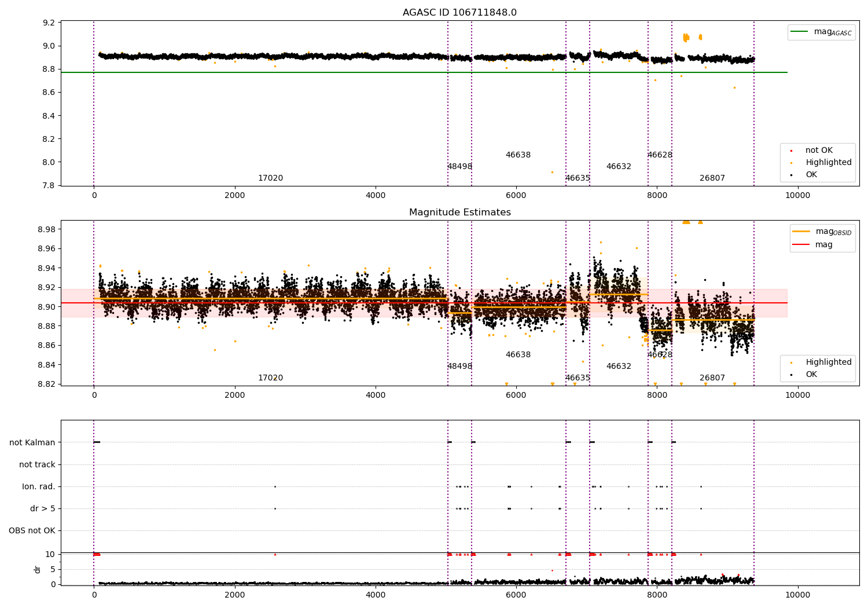Click obsid label 17020 in top plot
This screenshot has width=868, height=608.
[270, 178]
